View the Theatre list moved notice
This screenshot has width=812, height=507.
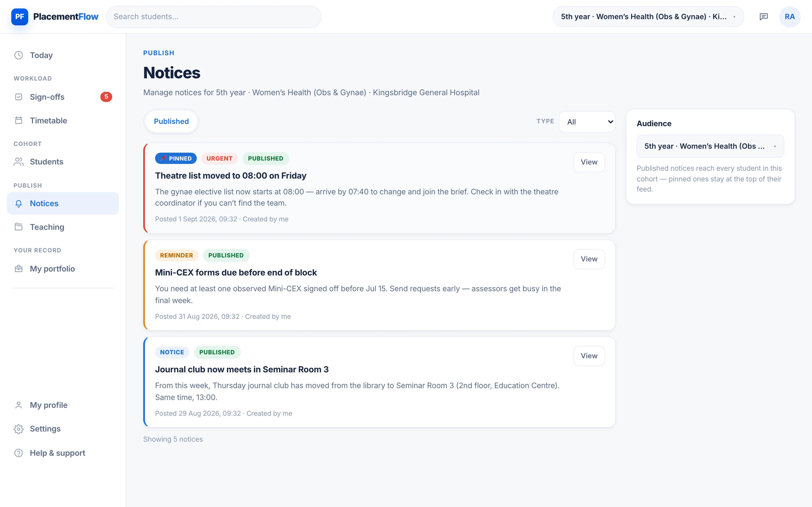point(589,162)
